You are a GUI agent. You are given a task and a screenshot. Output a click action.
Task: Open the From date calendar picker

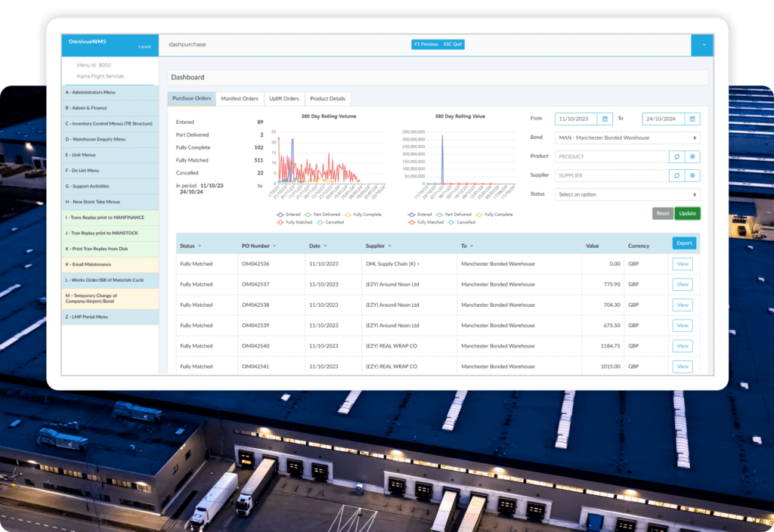coord(605,119)
